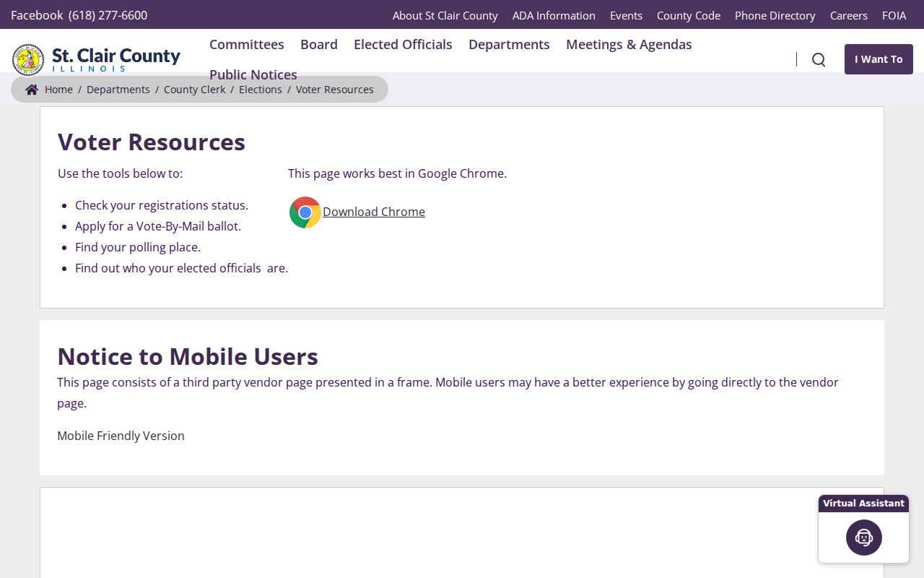Go to the Events page link
924x578 pixels.
[626, 15]
